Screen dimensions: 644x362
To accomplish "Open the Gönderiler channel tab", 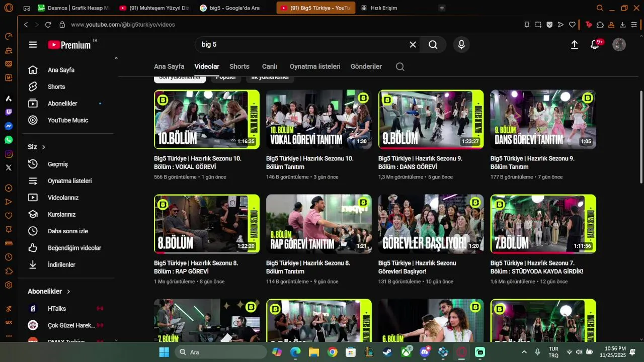I will [x=366, y=67].
